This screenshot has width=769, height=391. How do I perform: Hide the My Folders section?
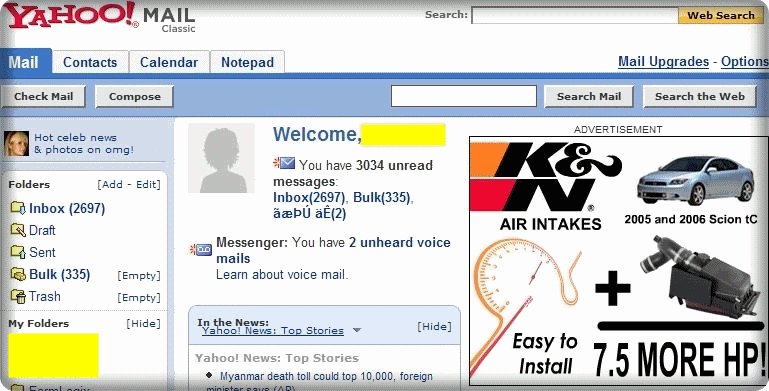tap(143, 324)
